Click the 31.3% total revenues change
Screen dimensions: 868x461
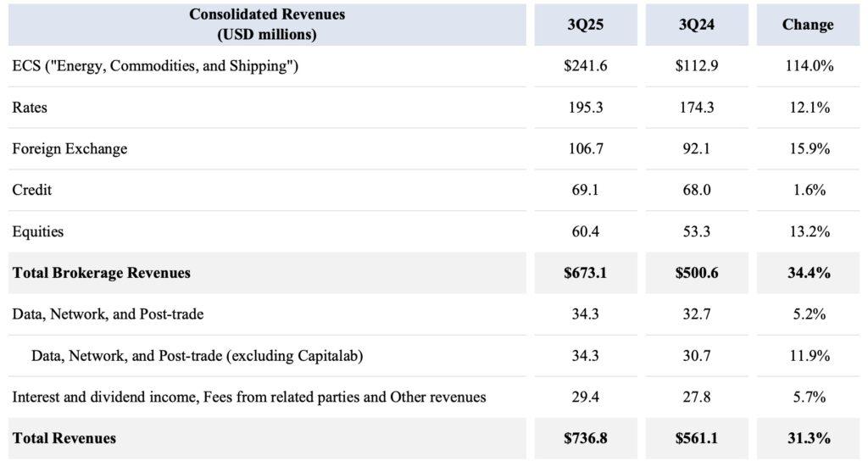tap(807, 438)
